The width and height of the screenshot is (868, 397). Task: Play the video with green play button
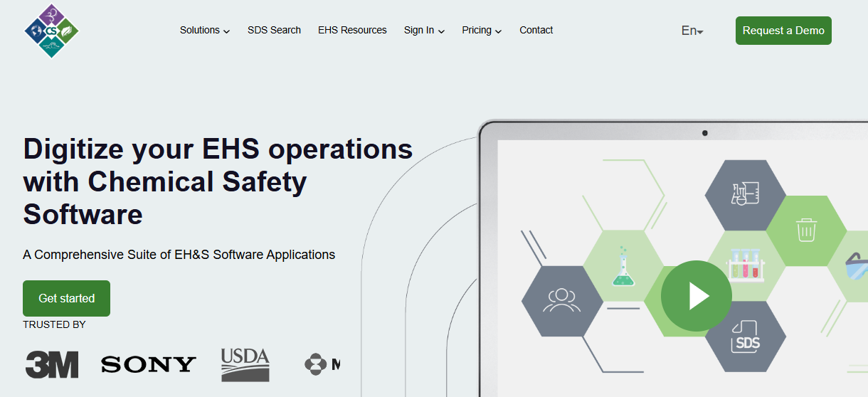coord(696,296)
